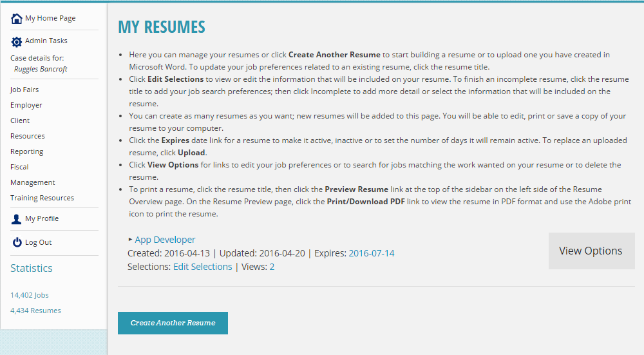Click the Edit Selections link
The height and width of the screenshot is (355, 644).
[202, 267]
